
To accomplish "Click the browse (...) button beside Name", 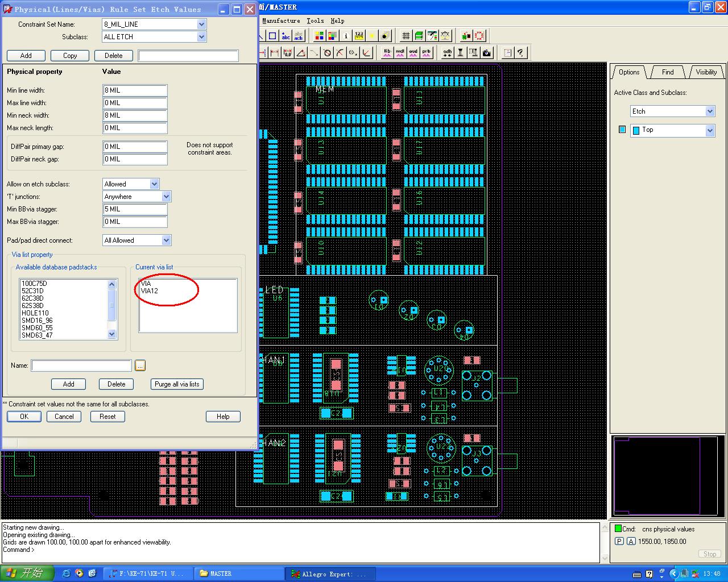I will (140, 365).
